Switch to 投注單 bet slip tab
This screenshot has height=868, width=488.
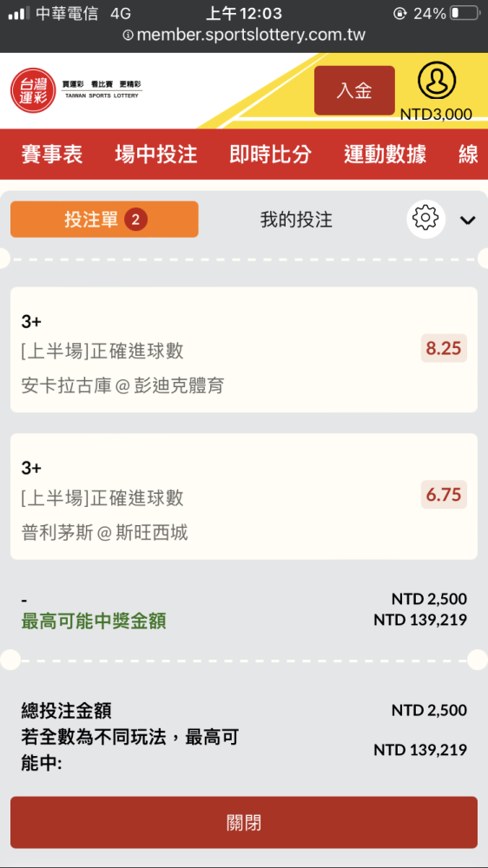[x=104, y=220]
